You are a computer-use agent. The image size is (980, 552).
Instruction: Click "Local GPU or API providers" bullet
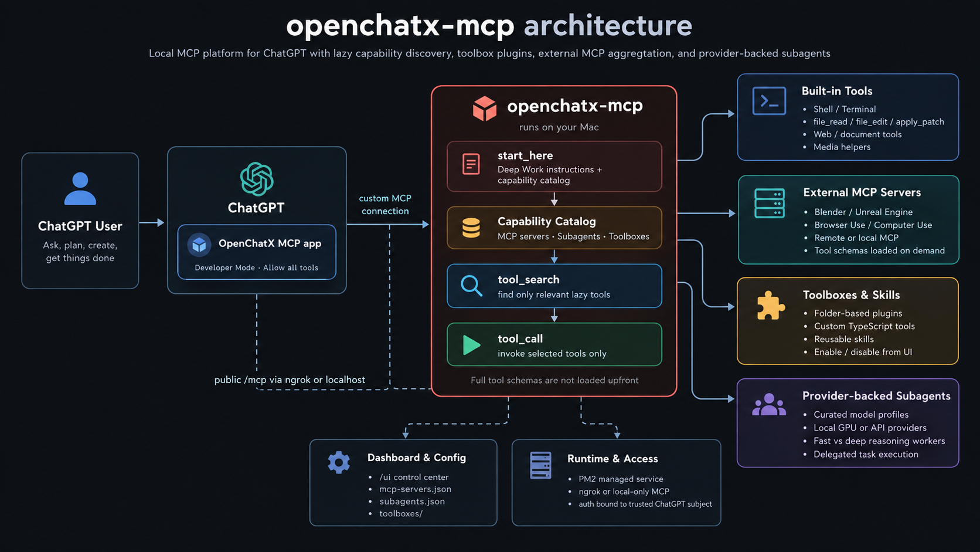click(x=870, y=428)
